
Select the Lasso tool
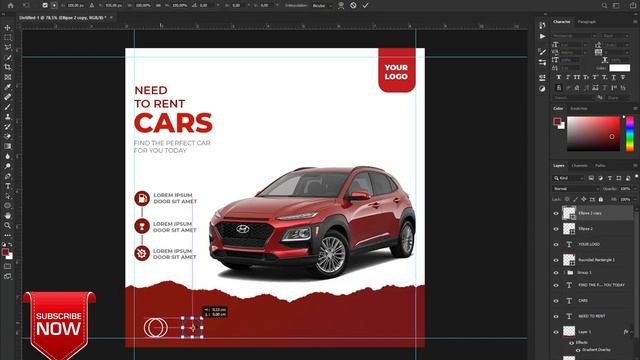(x=7, y=47)
